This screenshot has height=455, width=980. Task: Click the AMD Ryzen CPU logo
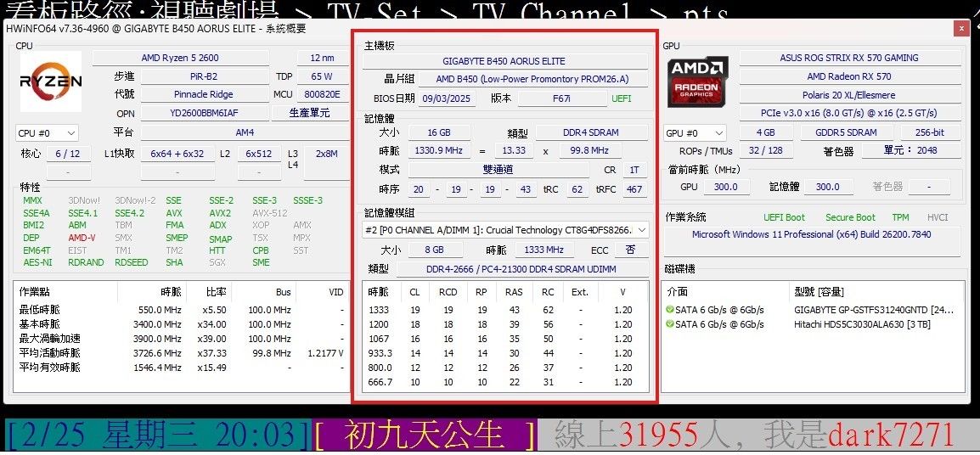51,81
